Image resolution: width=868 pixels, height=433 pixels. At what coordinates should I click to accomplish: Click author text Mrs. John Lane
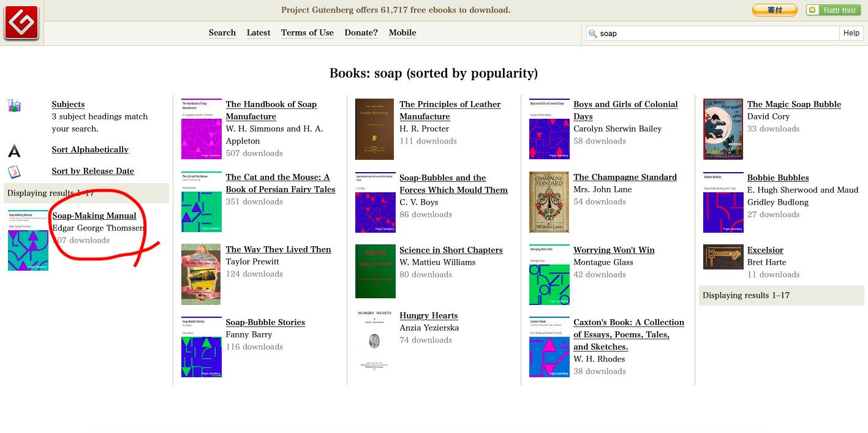[603, 189]
